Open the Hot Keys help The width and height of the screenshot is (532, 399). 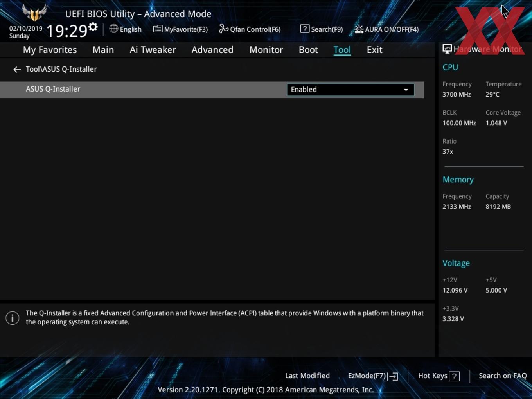pyautogui.click(x=439, y=376)
